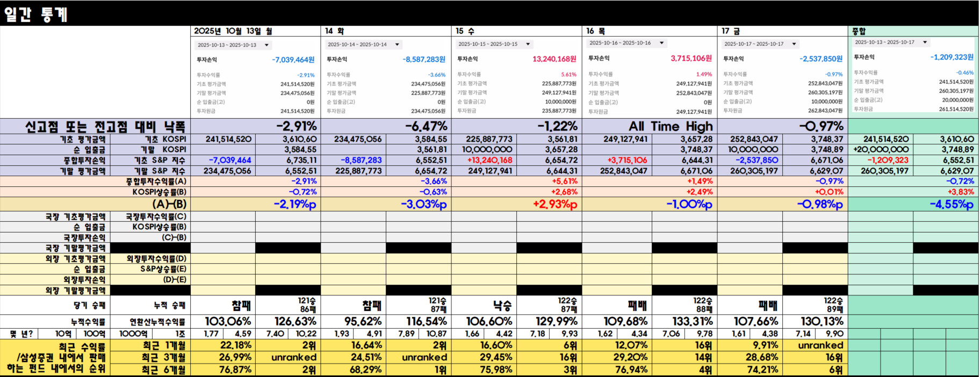The height and width of the screenshot is (377, 980).
Task: Select the '15 수' column header
Action: point(517,31)
